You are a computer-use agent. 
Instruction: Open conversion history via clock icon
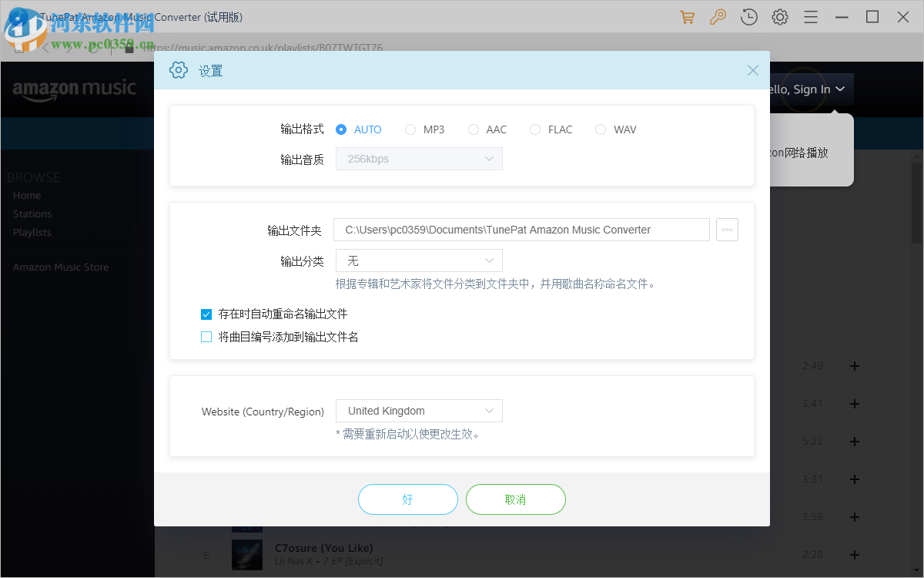(x=748, y=16)
